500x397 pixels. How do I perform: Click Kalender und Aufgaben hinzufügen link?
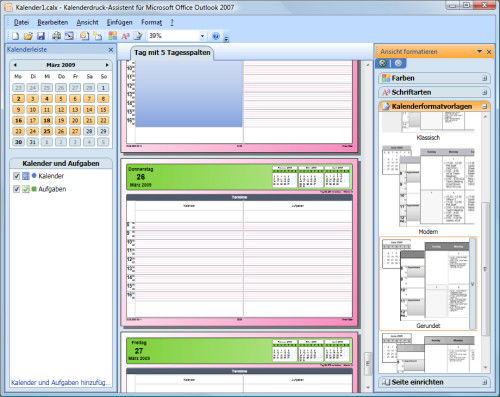tap(60, 383)
